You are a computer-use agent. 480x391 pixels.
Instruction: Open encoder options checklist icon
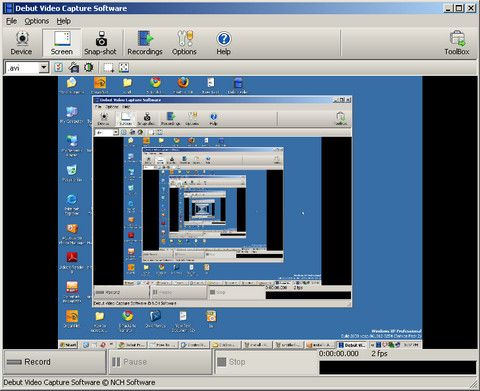tap(59, 68)
